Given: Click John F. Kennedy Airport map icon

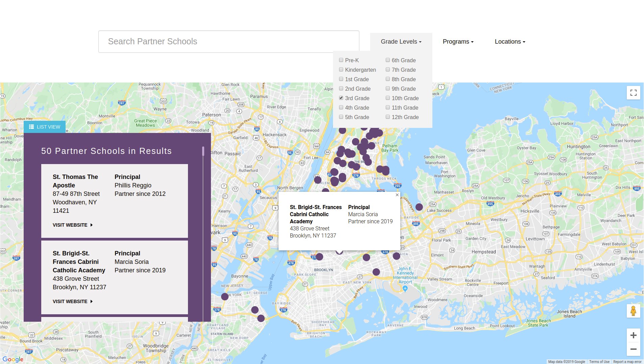Looking at the screenshot, I should click(405, 289).
